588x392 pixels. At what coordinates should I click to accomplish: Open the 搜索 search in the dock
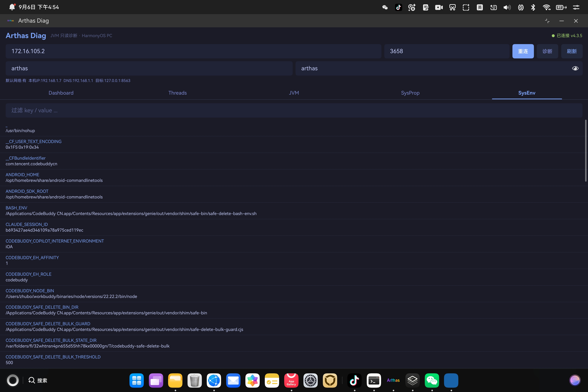[x=38, y=380]
